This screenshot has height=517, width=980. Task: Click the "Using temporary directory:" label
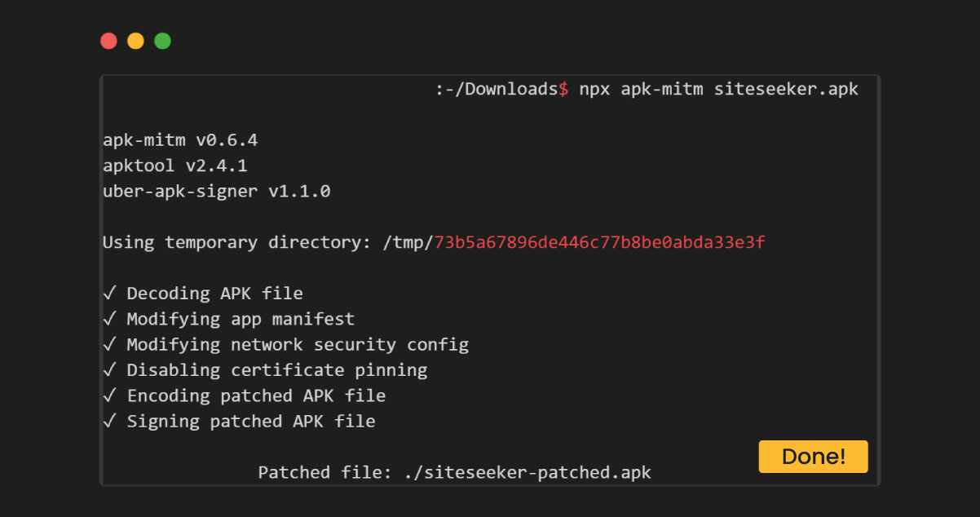[236, 243]
